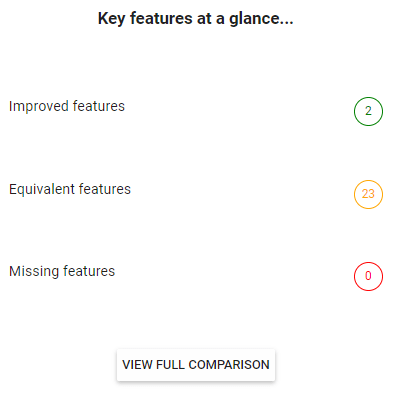Open the VIEW FULL COMPARISON button
This screenshot has width=413, height=399.
[x=196, y=365]
